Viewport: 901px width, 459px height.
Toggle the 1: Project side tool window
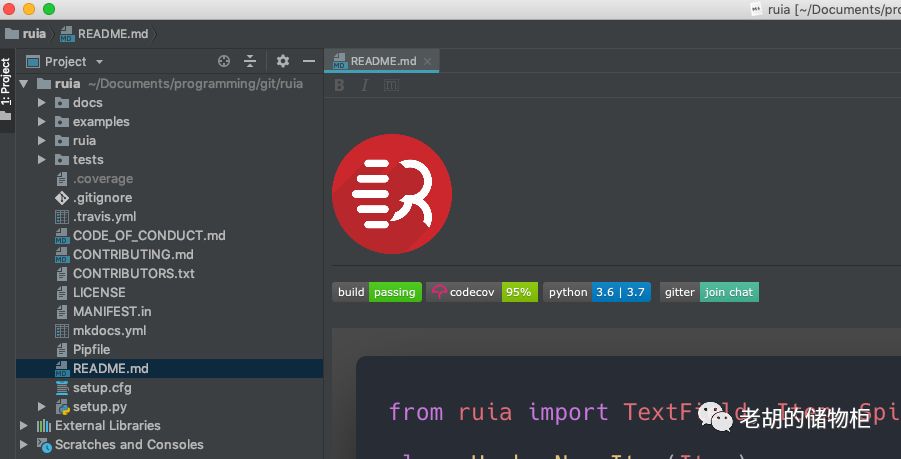[x=7, y=90]
